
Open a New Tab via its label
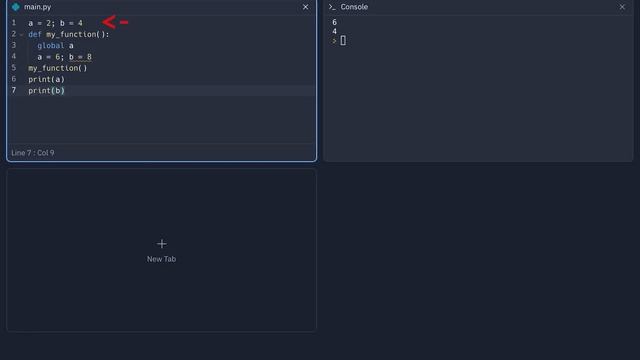pyautogui.click(x=161, y=259)
